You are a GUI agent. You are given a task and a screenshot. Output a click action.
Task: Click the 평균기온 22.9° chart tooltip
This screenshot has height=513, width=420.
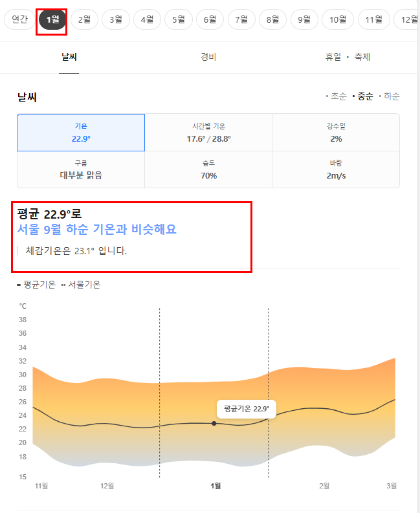(x=247, y=409)
